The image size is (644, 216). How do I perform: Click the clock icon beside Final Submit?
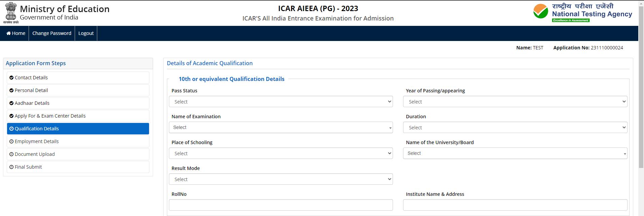point(11,167)
